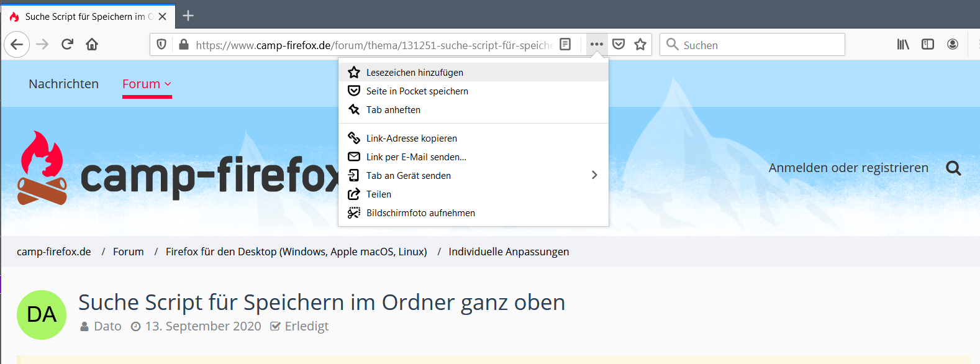The height and width of the screenshot is (364, 980).
Task: Focus the Suchen search field
Action: pyautogui.click(x=752, y=45)
